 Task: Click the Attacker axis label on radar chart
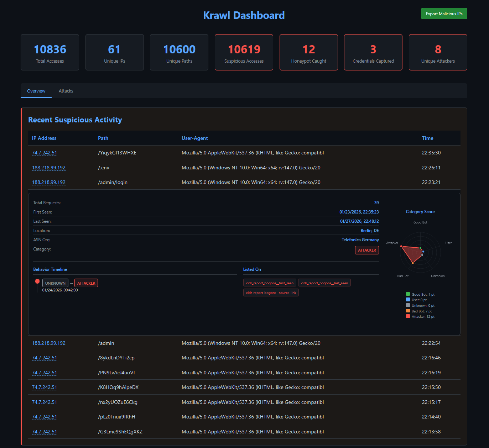pyautogui.click(x=392, y=243)
